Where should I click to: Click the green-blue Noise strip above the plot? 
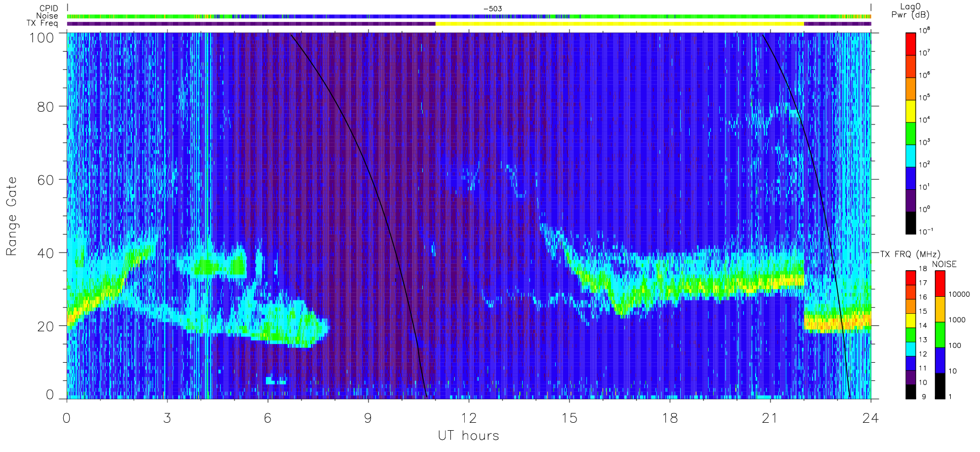click(468, 16)
